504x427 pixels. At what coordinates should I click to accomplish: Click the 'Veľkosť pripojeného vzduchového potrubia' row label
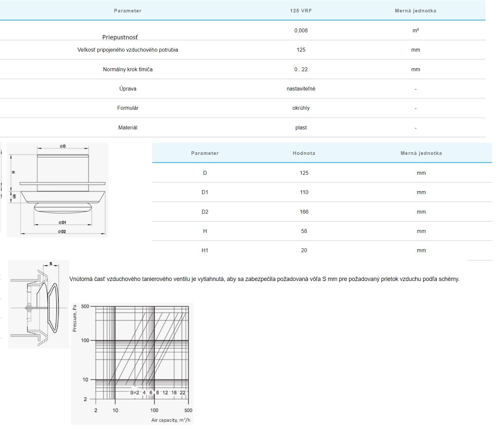(128, 50)
